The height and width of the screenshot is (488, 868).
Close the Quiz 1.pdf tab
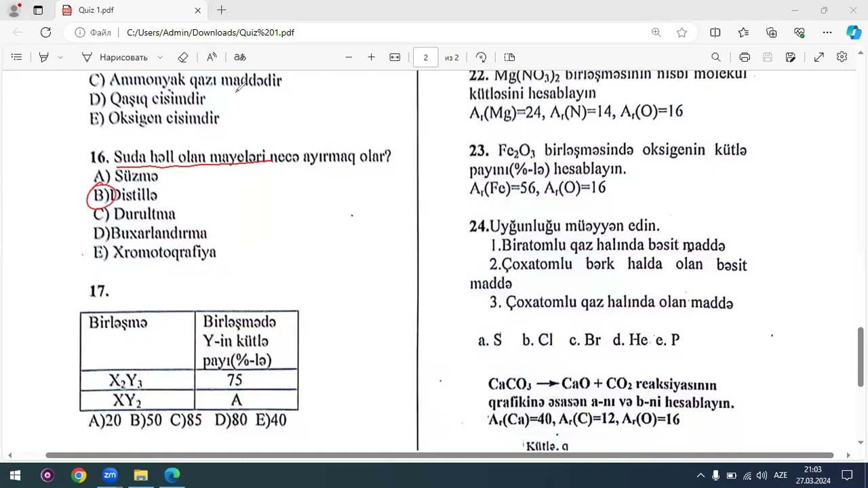(197, 10)
